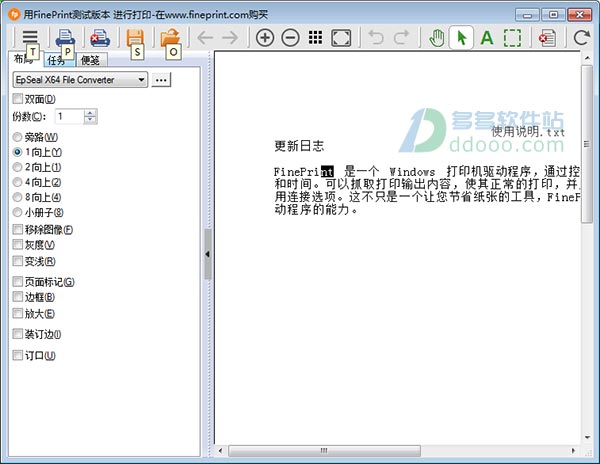Zoom in with the plus icon
Viewport: 600px width, 464px height.
point(265,37)
